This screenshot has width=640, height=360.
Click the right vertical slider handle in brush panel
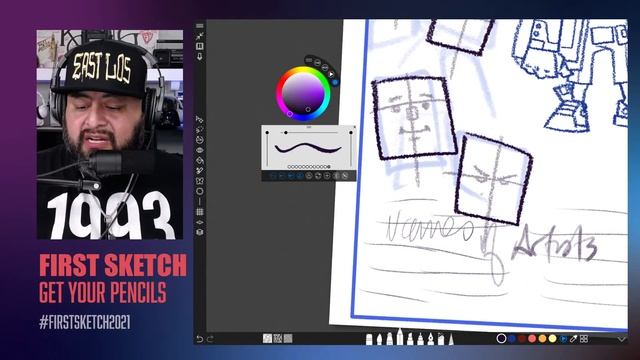coord(351,132)
